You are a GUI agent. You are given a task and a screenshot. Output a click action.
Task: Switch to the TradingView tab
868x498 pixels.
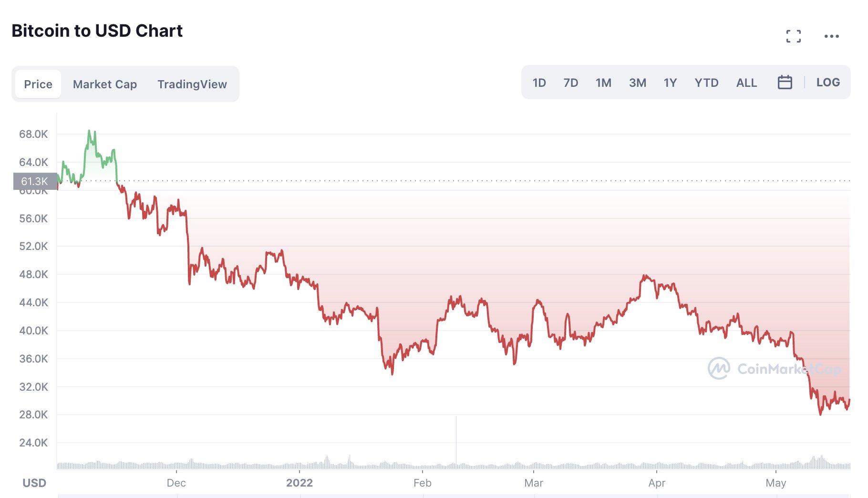(192, 84)
